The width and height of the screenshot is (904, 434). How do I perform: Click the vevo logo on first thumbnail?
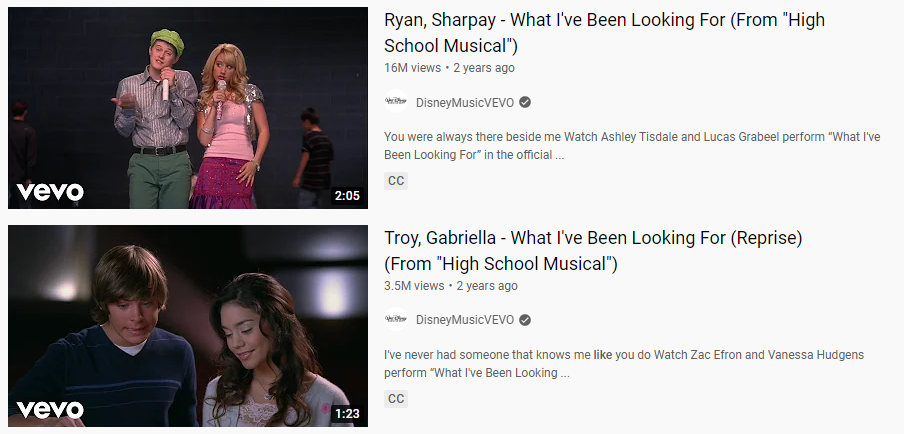pos(50,192)
